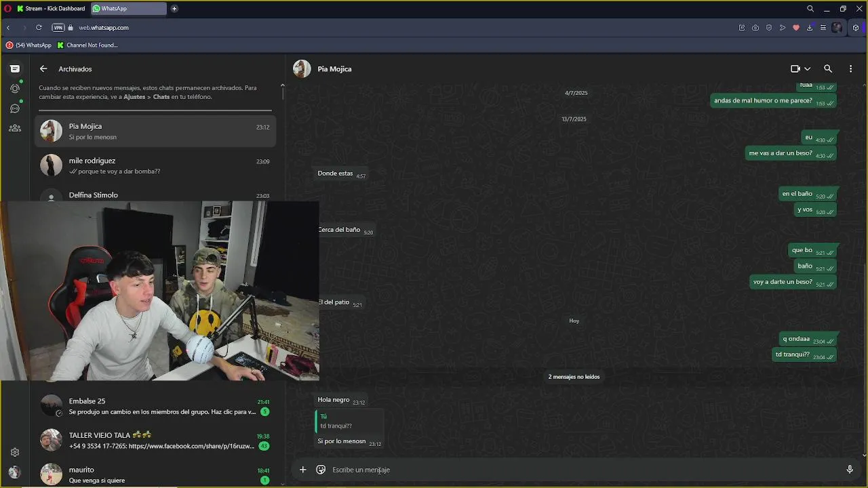The height and width of the screenshot is (488, 868).
Task: Expand the video call options arrow
Action: click(x=807, y=68)
